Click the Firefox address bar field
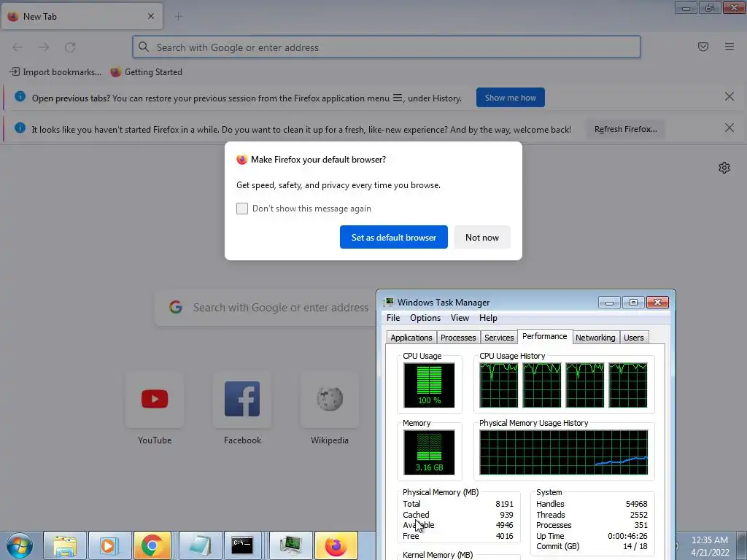 [x=387, y=47]
